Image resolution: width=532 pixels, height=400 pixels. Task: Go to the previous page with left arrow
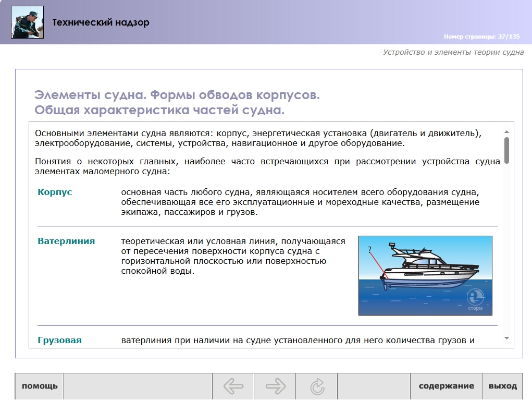coord(233,386)
